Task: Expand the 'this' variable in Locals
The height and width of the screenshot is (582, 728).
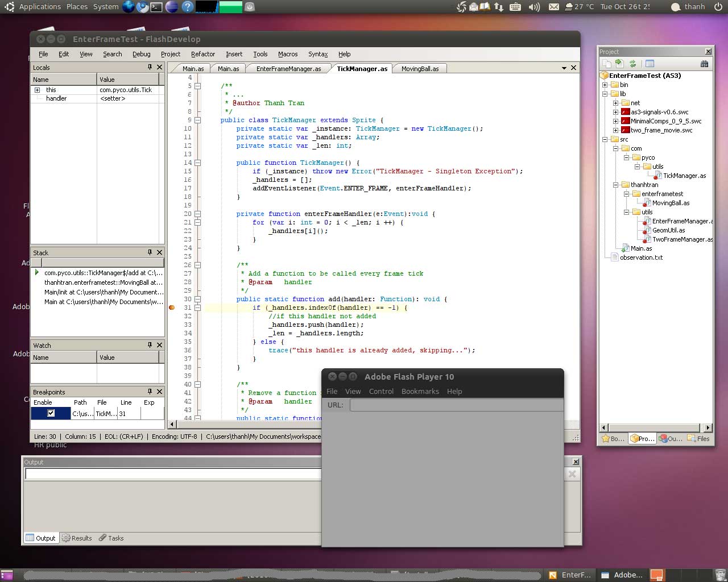Action: [37, 90]
